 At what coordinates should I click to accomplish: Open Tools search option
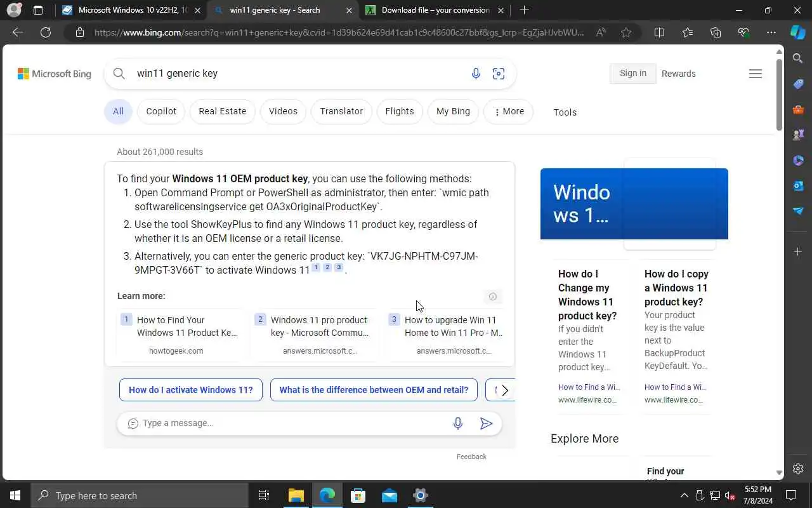tap(565, 112)
